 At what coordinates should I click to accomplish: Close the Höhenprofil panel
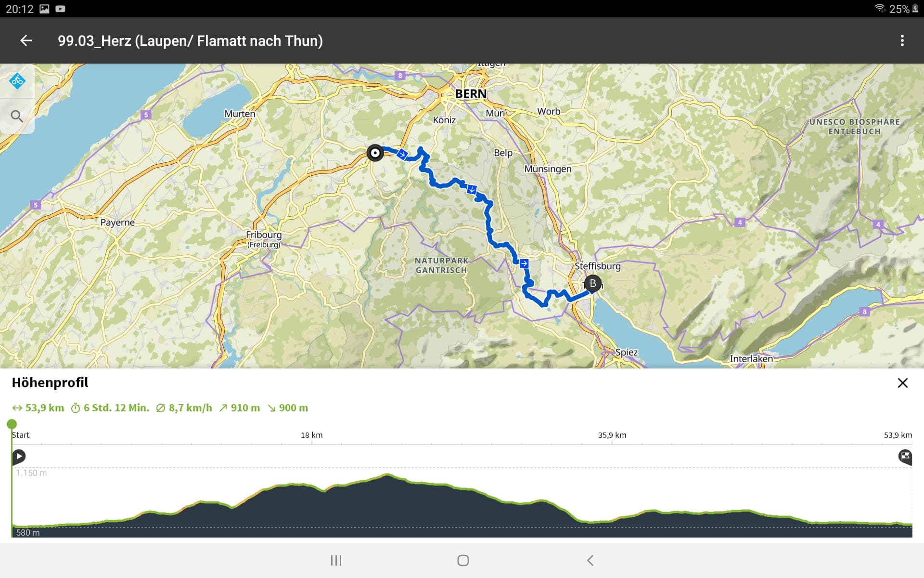902,383
